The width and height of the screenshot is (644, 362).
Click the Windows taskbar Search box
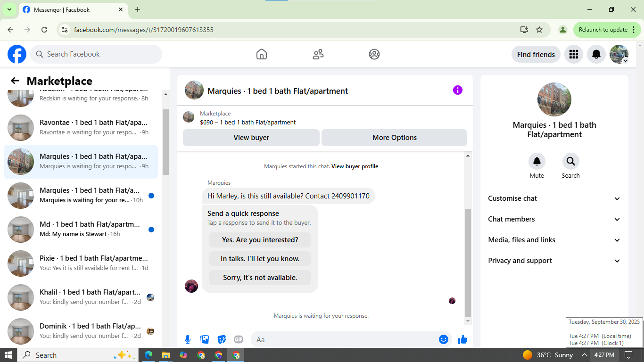coord(78,355)
